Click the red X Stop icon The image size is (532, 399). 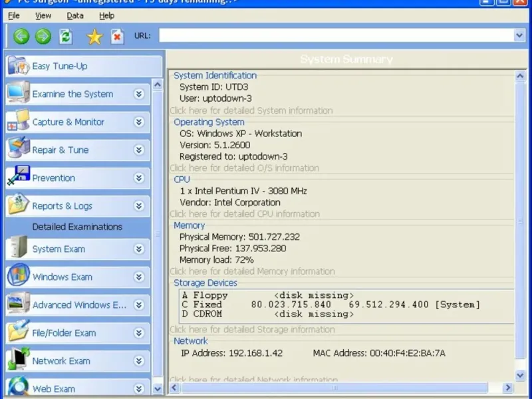(117, 37)
